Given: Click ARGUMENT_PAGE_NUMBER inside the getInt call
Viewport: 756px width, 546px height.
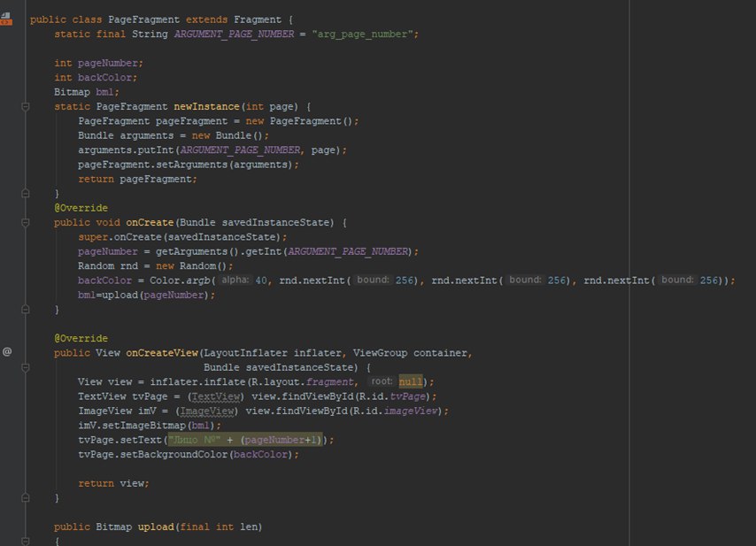Looking at the screenshot, I should point(347,251).
